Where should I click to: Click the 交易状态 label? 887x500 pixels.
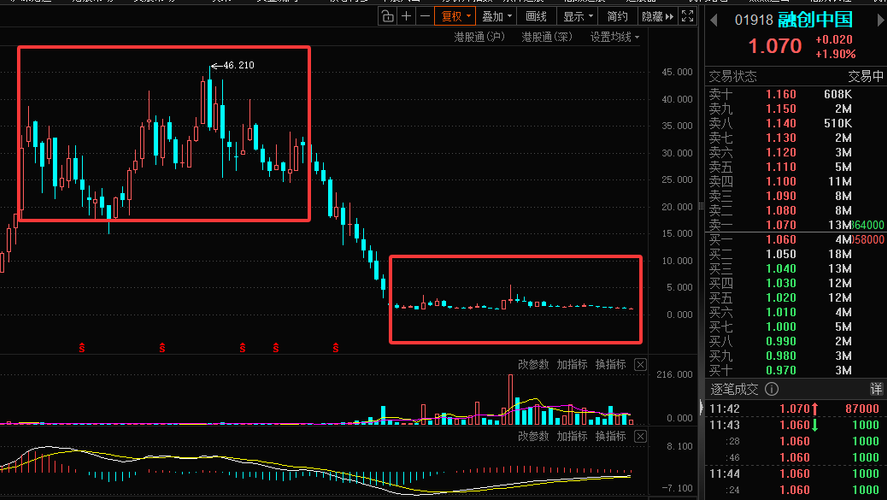[x=733, y=76]
